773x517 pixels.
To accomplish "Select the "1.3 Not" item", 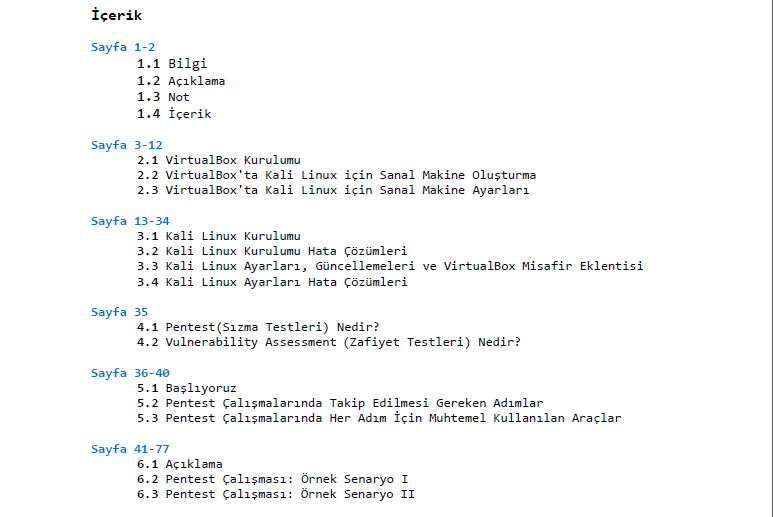I will coord(163,97).
